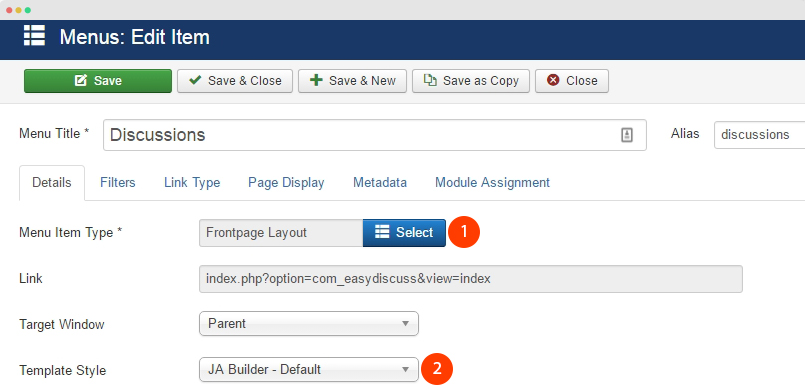
Task: Switch to Module Assignment tab
Action: pos(492,183)
